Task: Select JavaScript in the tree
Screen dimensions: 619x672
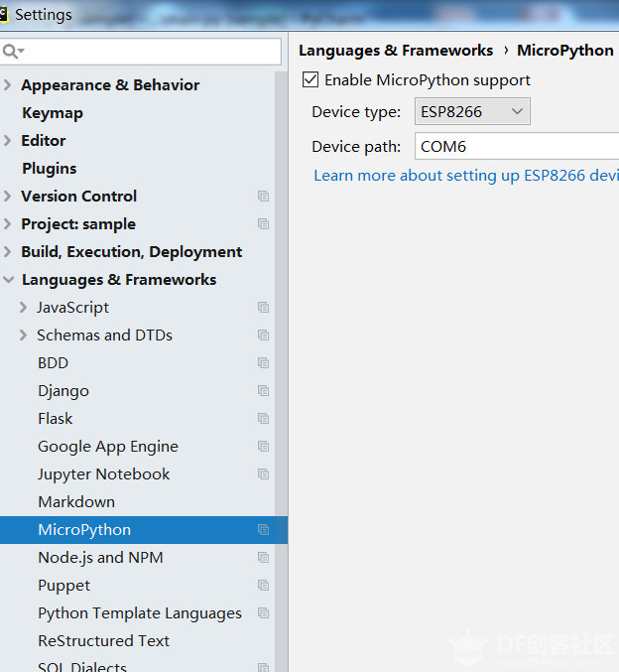Action: point(72,308)
